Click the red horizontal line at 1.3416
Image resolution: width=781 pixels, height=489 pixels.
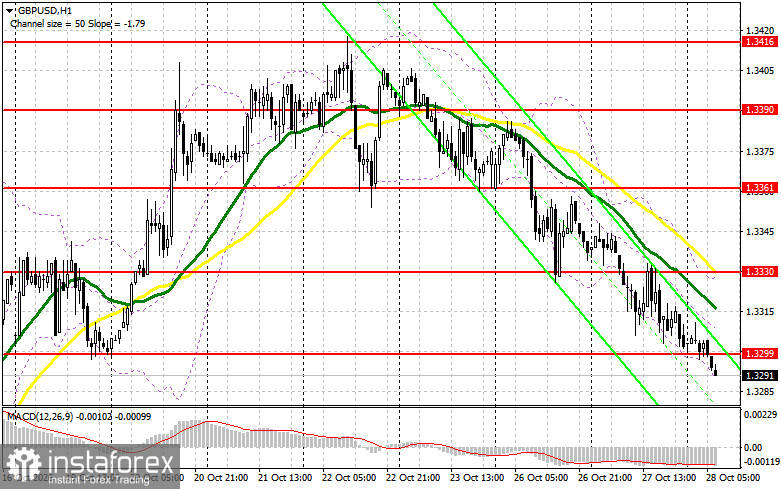[x=371, y=42]
